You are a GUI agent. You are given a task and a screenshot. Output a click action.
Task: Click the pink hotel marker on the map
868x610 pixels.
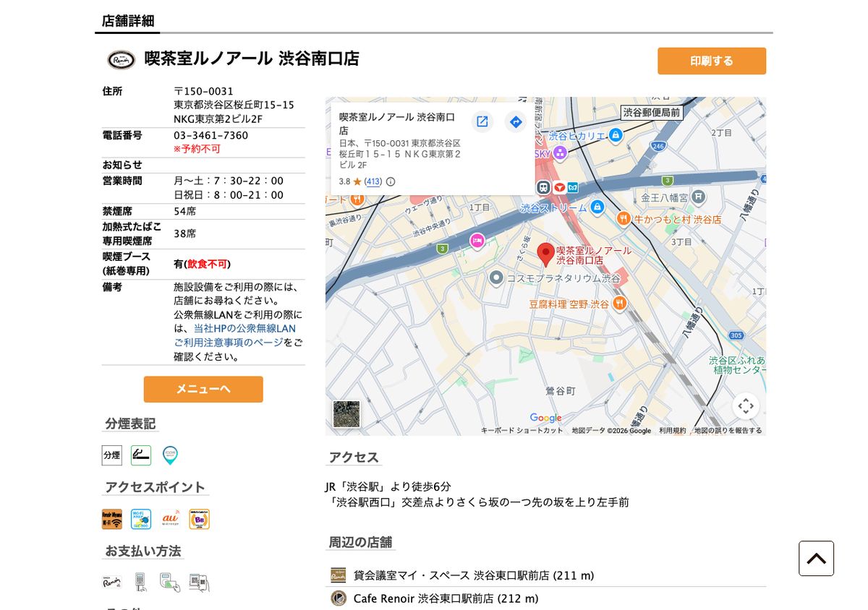click(477, 241)
